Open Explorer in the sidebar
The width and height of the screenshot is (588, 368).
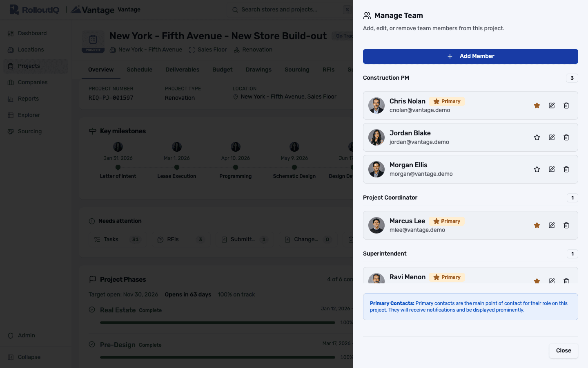click(x=36, y=115)
